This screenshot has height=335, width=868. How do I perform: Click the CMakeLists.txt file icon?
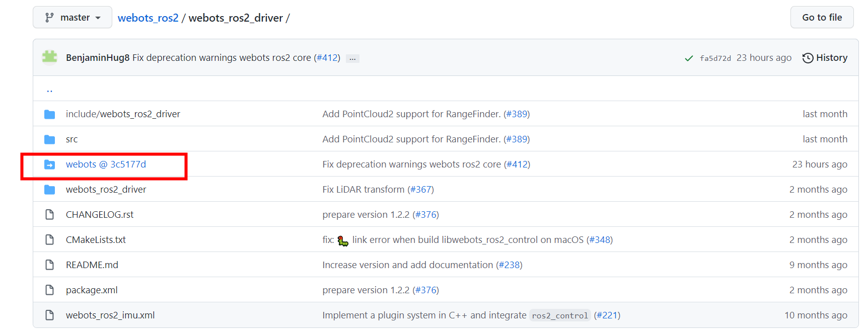(49, 240)
